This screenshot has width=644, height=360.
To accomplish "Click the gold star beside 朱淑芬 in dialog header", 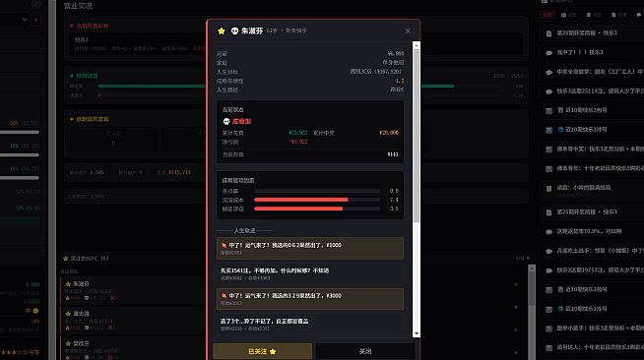I will (x=222, y=31).
